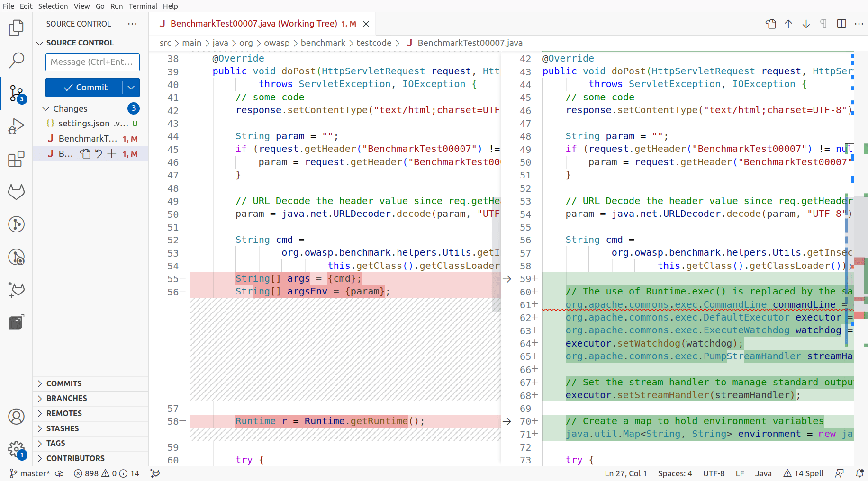Image resolution: width=868 pixels, height=481 pixels.
Task: Click the testcode breadcrumb
Action: (374, 43)
